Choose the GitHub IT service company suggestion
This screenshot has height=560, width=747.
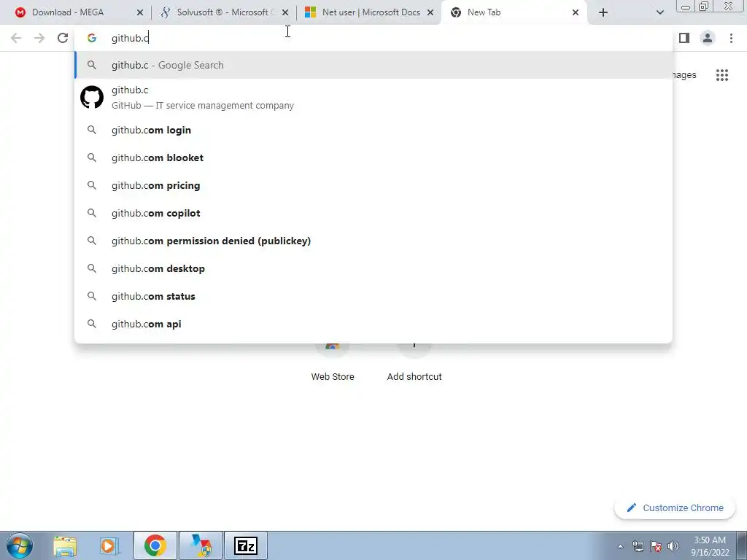(x=373, y=98)
